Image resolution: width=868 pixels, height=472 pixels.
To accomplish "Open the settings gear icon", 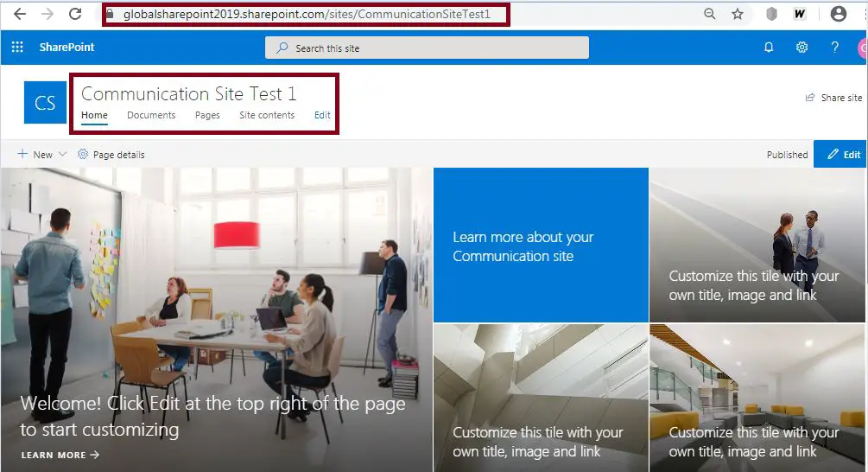I will [801, 47].
